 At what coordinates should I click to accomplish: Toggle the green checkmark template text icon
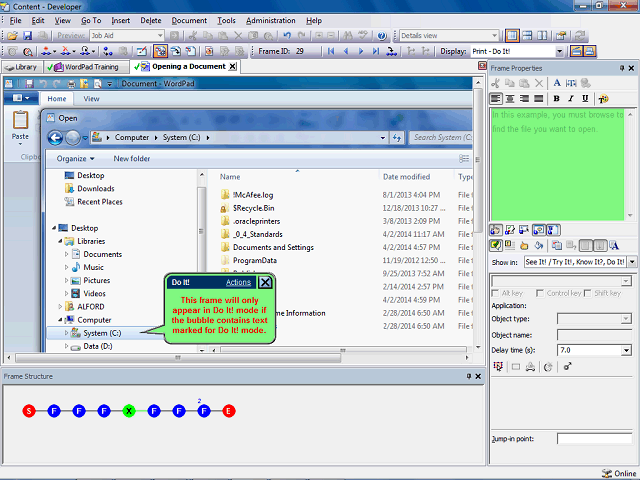click(496, 245)
